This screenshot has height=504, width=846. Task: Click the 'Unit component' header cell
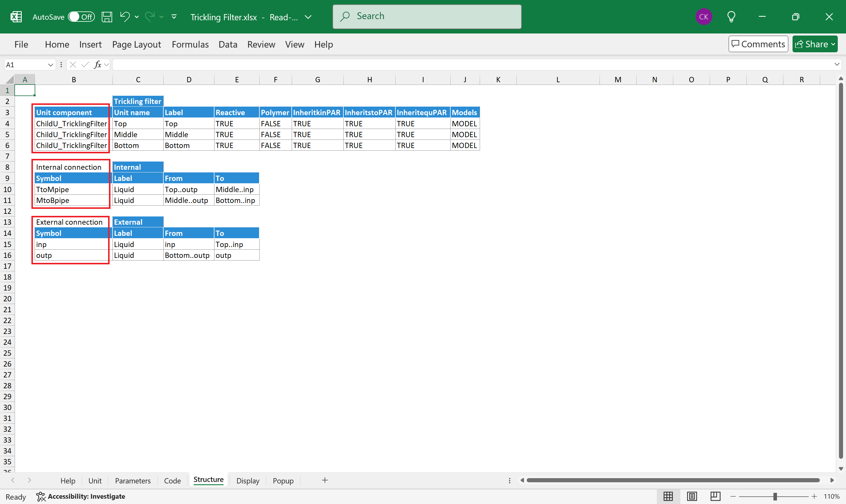74,112
